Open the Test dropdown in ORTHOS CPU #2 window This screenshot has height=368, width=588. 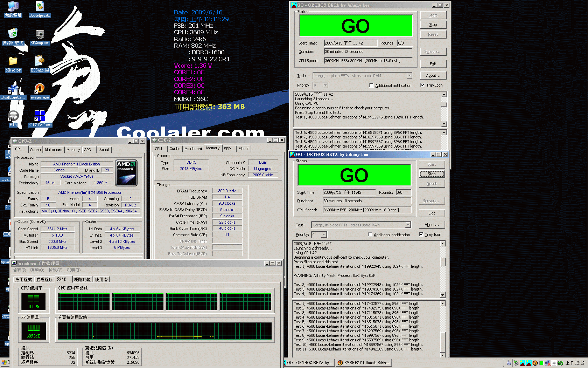(x=408, y=225)
